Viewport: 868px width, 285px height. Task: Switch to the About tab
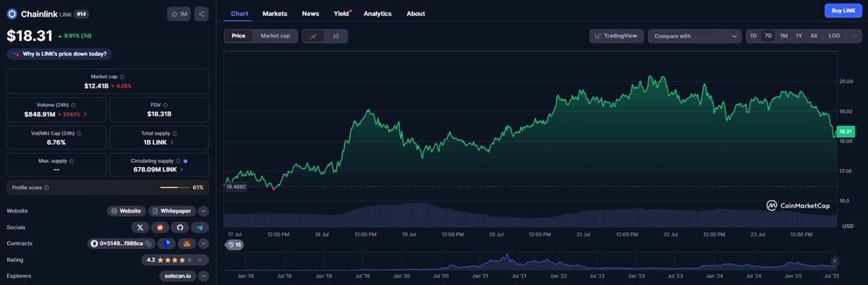(416, 13)
